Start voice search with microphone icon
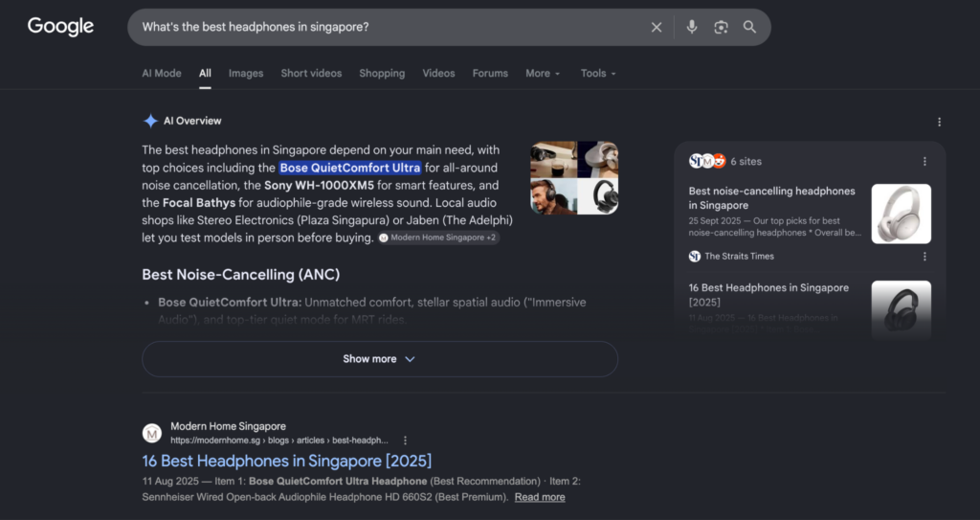980x520 pixels. [692, 27]
